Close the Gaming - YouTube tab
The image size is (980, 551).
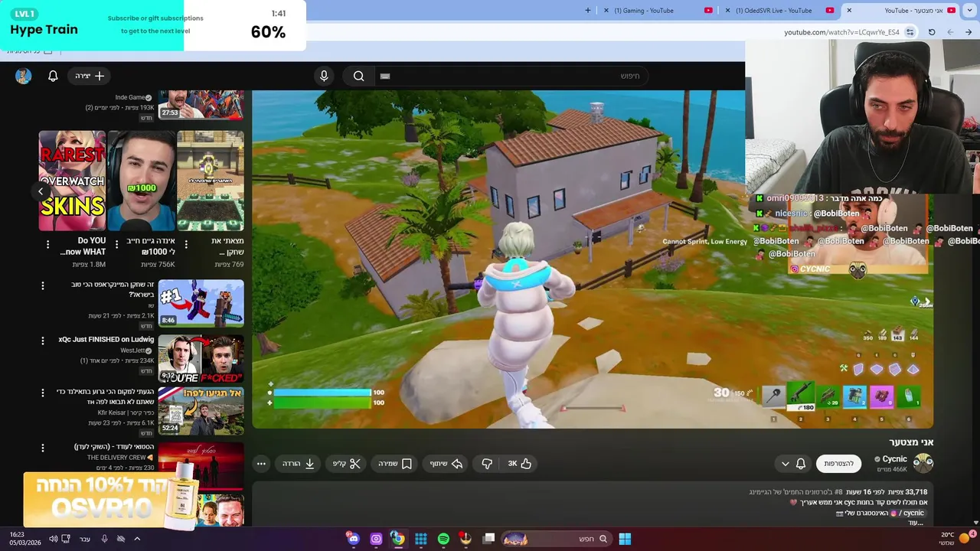[606, 11]
